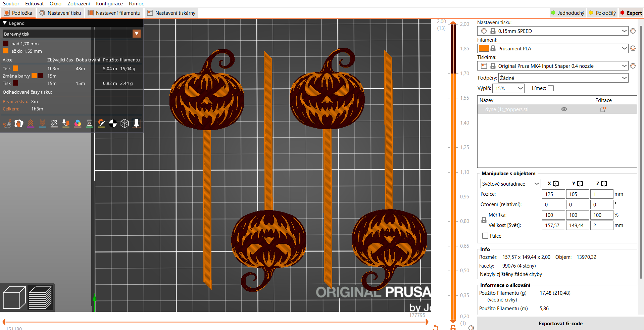Open the Soubor menu

click(x=11, y=4)
